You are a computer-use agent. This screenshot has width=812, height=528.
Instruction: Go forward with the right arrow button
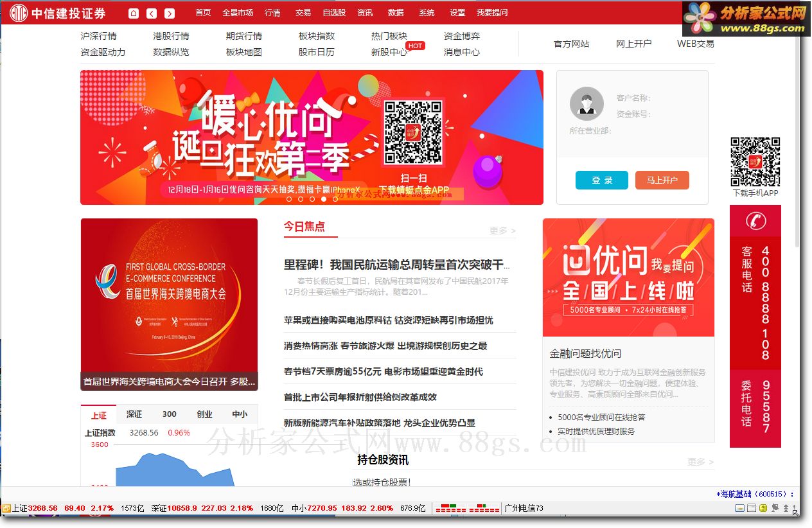(x=170, y=13)
